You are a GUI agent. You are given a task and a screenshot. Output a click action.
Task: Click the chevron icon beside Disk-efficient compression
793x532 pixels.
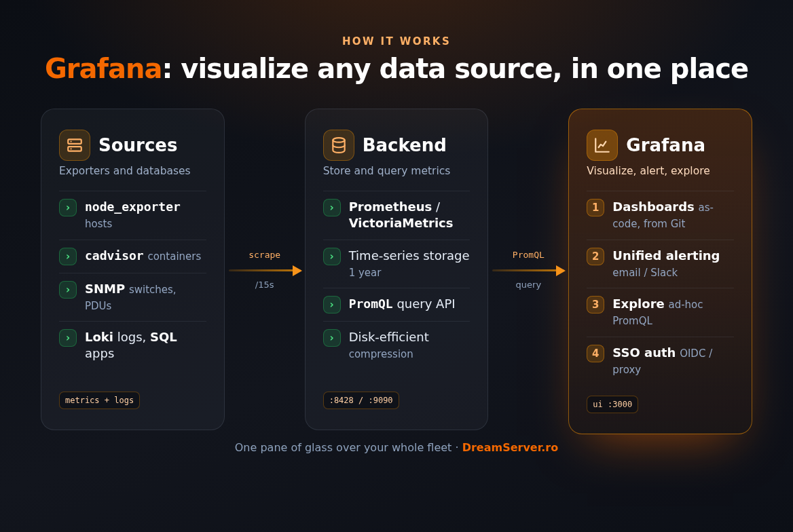click(x=332, y=338)
